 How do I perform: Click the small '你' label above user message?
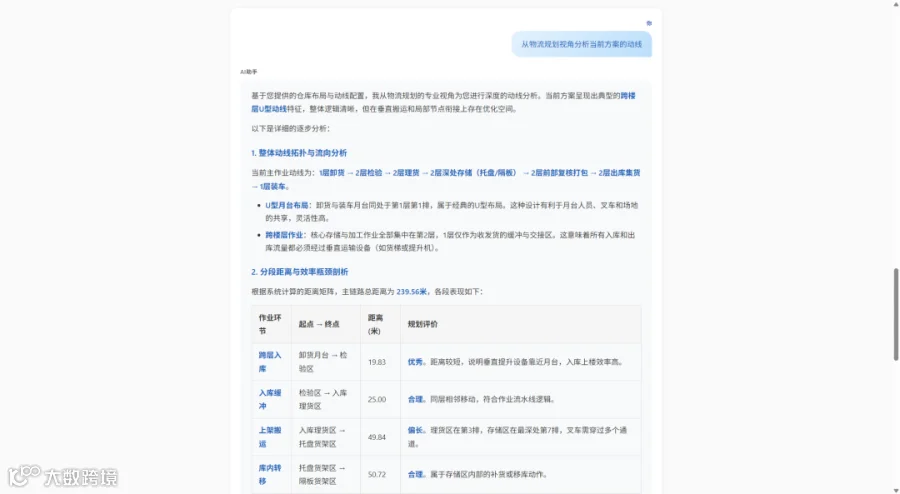tap(649, 24)
